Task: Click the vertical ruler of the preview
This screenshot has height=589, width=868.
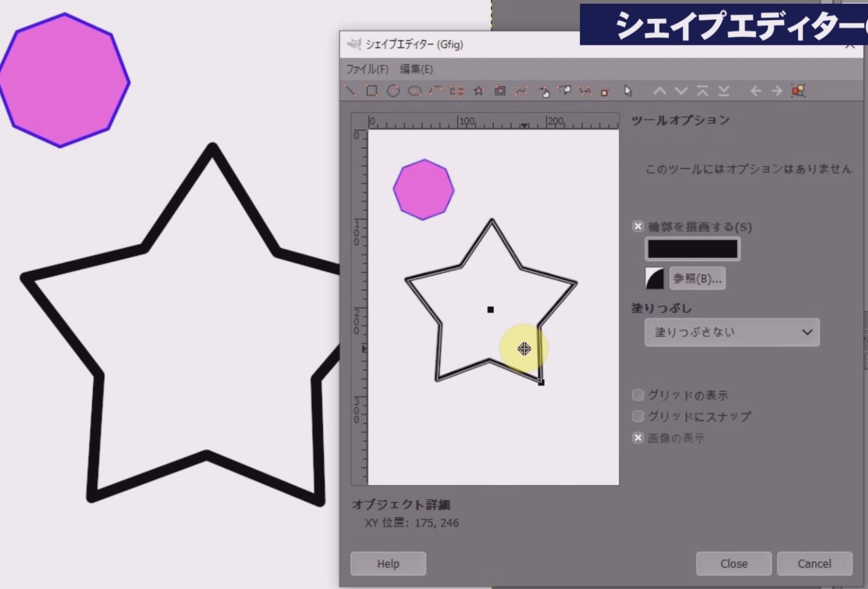Action: pos(359,307)
